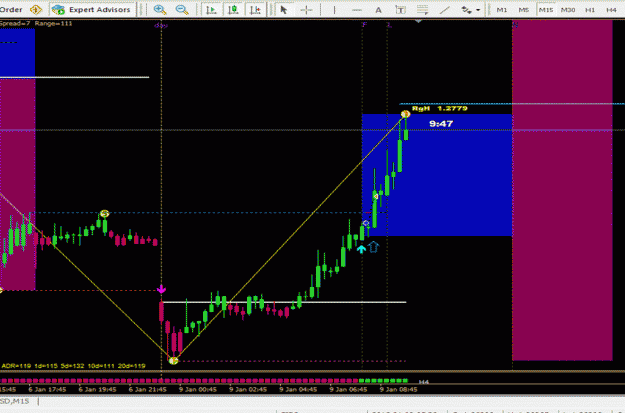Select the crosshair tool
Screen dimensions: 625x413
coord(306,10)
